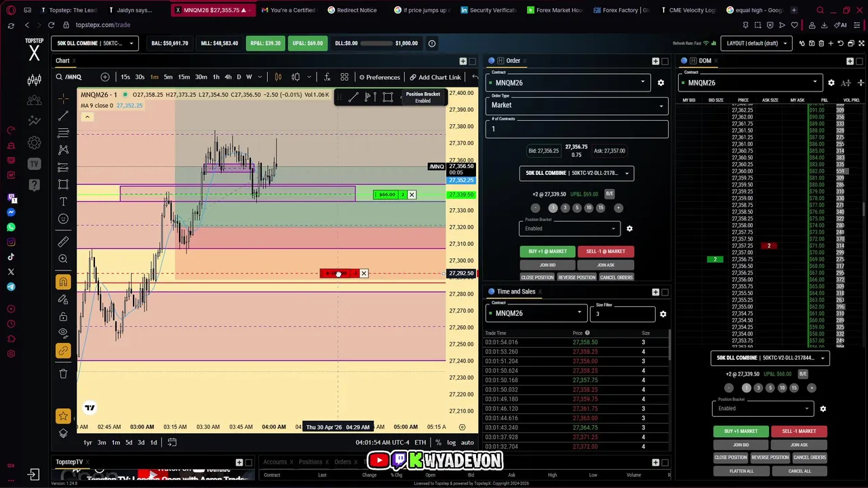Open Time and Sales settings gear

[x=663, y=314]
